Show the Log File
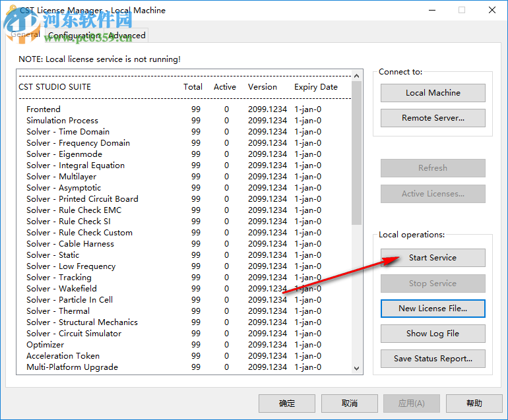This screenshot has width=508, height=420. pos(433,334)
